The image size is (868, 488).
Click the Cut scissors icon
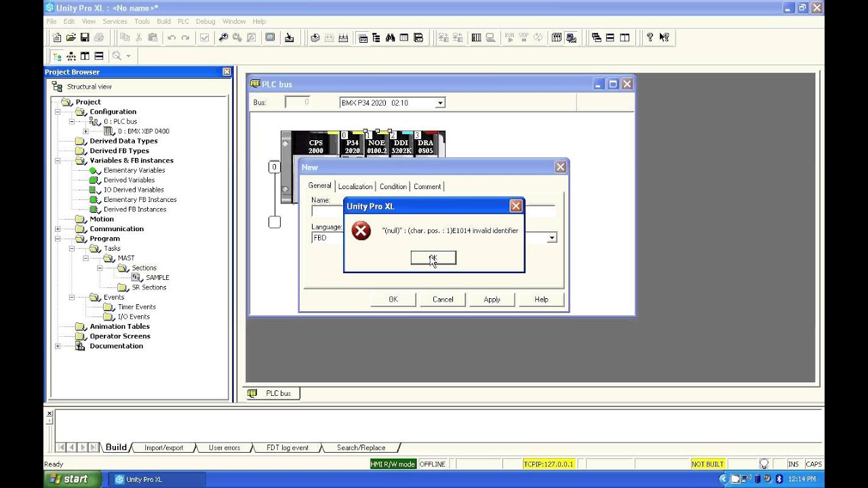coord(139,38)
